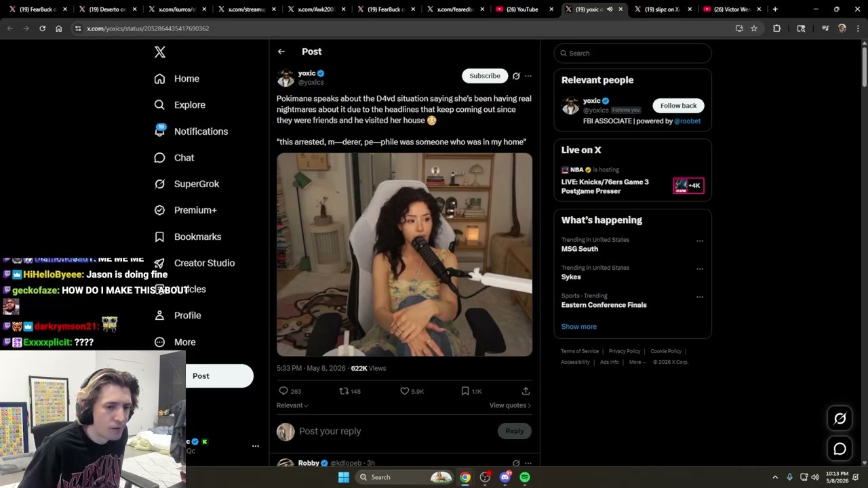Open the Privacy Policy link
868x488 pixels.
[625, 351]
